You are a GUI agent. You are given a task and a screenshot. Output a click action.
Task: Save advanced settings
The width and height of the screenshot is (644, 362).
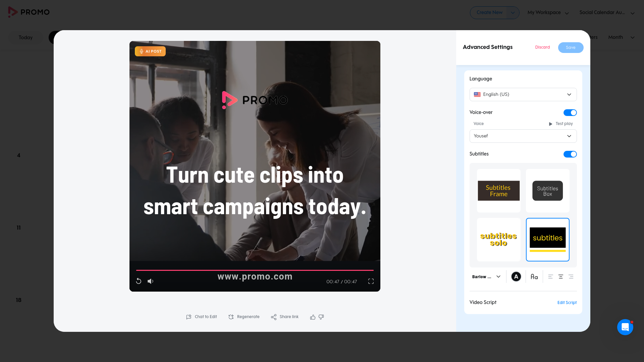571,48
